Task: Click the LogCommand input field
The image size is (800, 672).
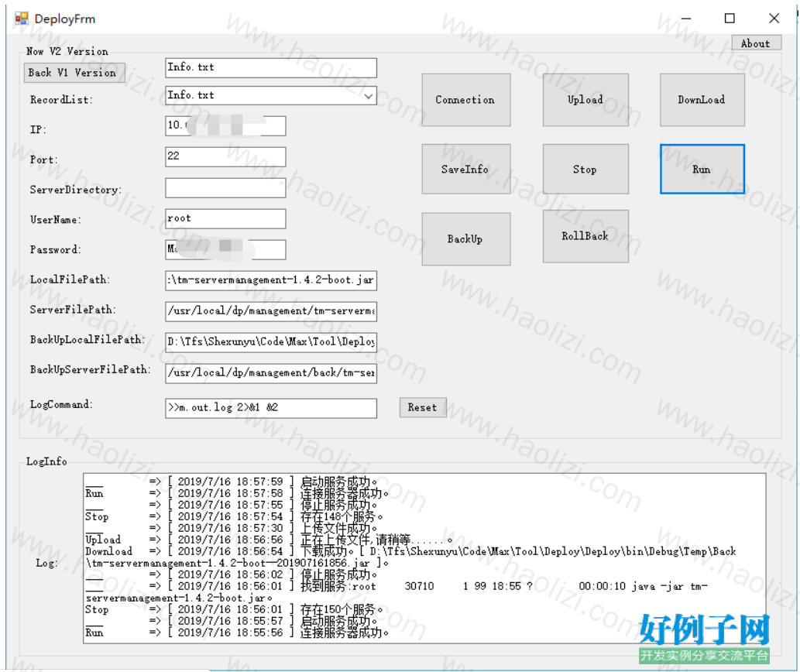Action: coord(271,409)
